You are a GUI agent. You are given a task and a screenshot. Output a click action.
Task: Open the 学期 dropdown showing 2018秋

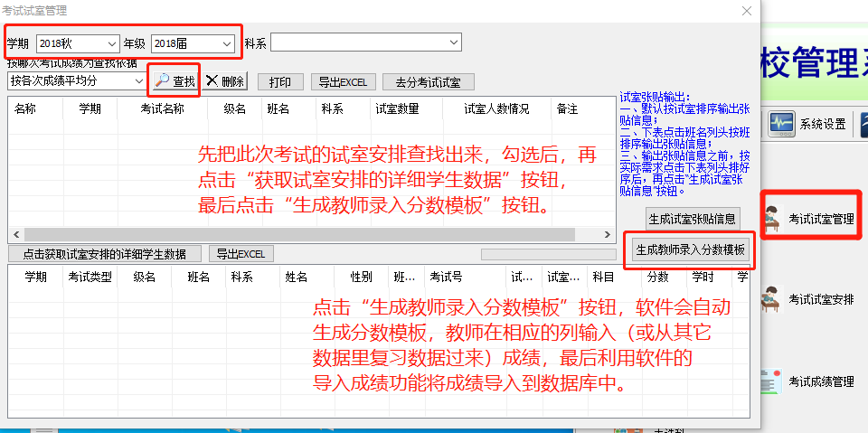pos(78,43)
